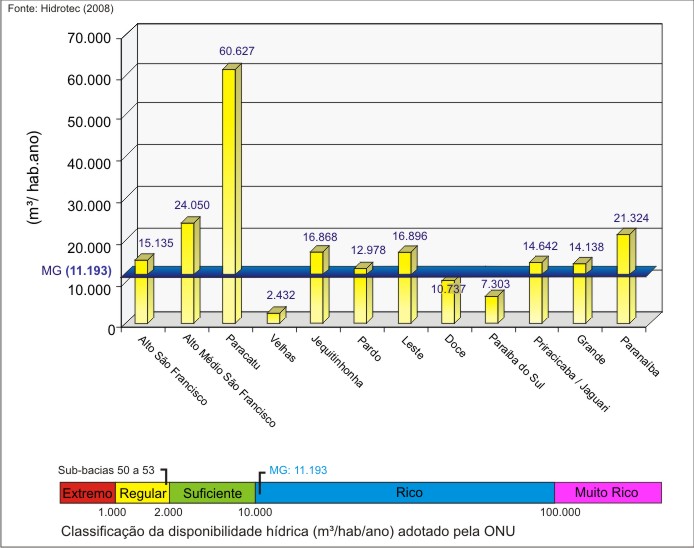This screenshot has height=548, width=694.
Task: Select the 100.000 scale threshold
Action: (x=560, y=512)
